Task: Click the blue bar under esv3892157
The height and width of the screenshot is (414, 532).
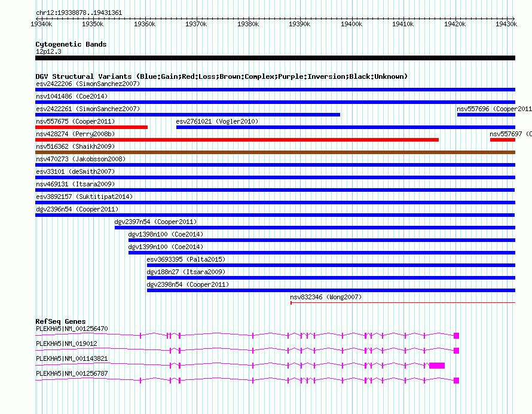Action: [275, 203]
